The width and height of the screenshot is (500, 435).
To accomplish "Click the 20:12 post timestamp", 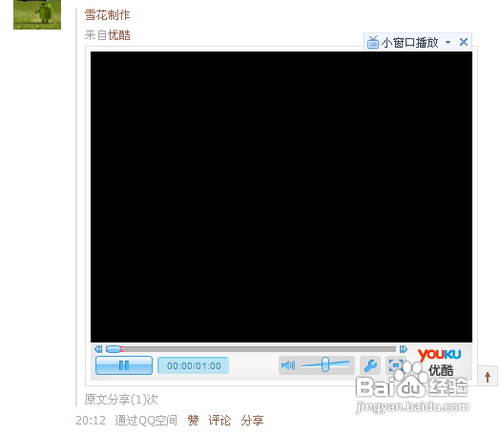I will point(90,420).
